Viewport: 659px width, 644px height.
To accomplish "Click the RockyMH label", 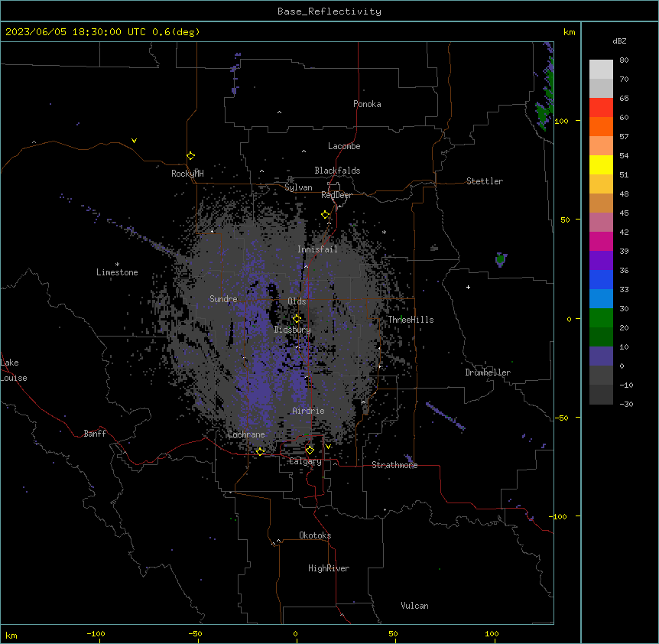I will click(x=187, y=174).
